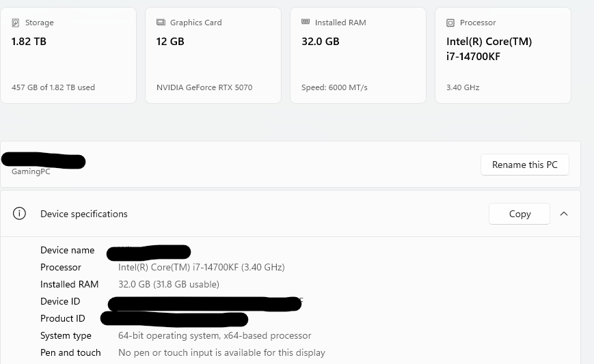This screenshot has height=364, width=594.
Task: Click the Device specifications heading
Action: click(x=84, y=214)
